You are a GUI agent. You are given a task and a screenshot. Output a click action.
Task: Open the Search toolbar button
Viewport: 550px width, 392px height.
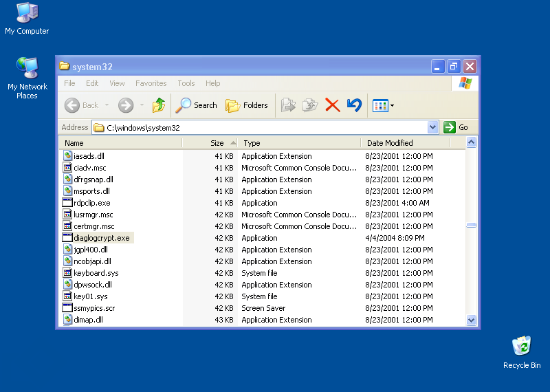coord(197,105)
